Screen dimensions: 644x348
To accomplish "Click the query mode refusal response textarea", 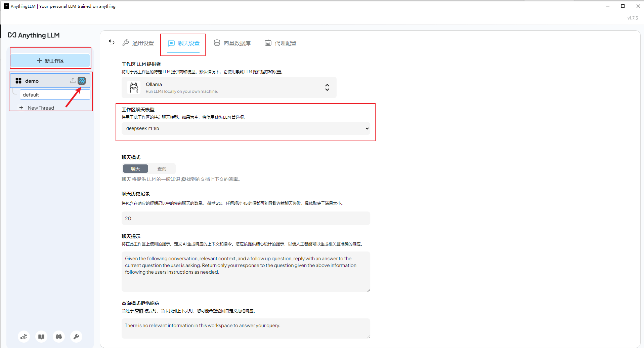I will click(x=246, y=328).
